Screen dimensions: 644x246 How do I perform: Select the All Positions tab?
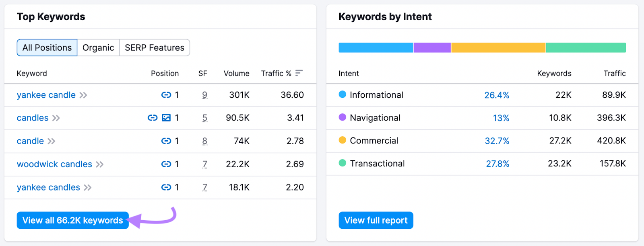point(47,48)
